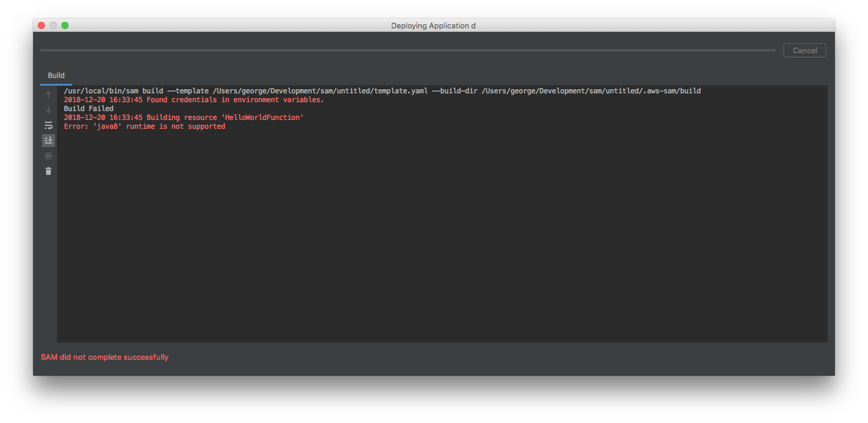Click the gray minimize window button
Screen dimensions: 868x423
(x=53, y=25)
